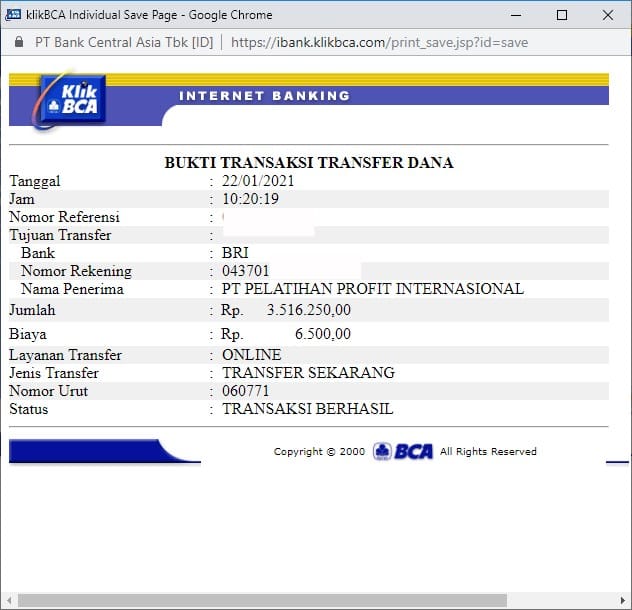Viewport: 632px width, 610px height.
Task: Click the Layanan Transfer label
Action: tap(65, 356)
